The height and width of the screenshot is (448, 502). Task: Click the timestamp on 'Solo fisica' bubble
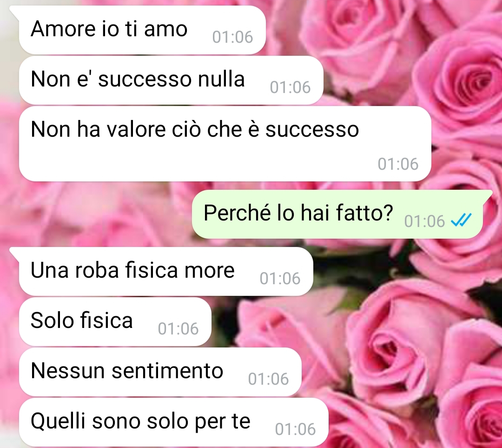click(178, 329)
